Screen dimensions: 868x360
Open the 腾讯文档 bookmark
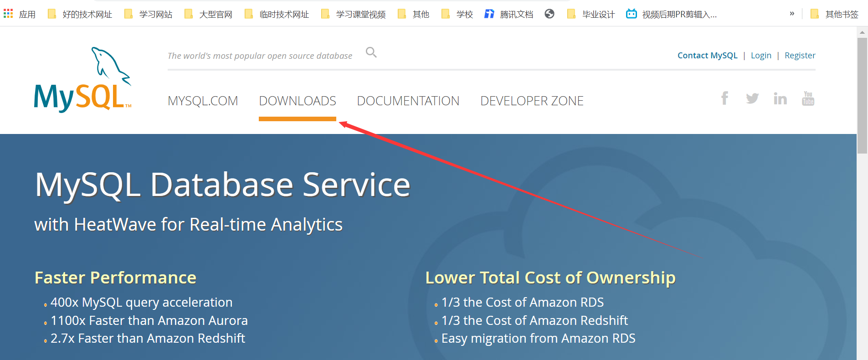[508, 14]
